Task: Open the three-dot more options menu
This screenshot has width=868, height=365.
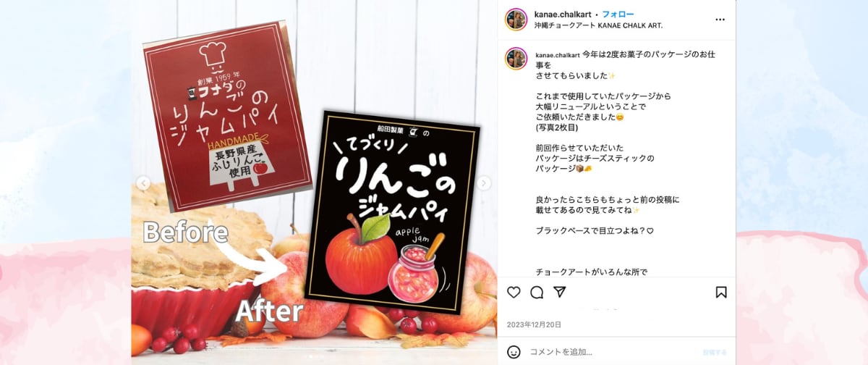Action: point(720,20)
